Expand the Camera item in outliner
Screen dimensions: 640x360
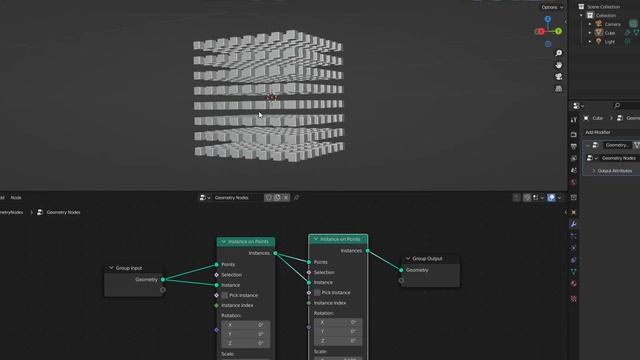pos(589,24)
